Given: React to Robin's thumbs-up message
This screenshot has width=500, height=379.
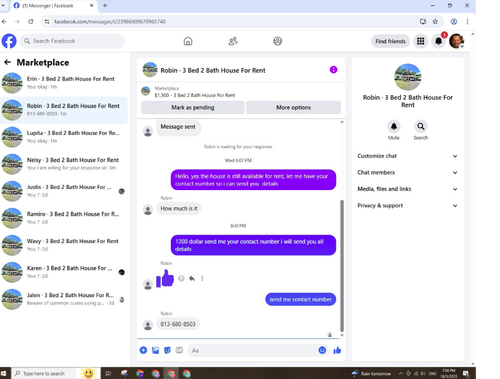Looking at the screenshot, I should 181,278.
